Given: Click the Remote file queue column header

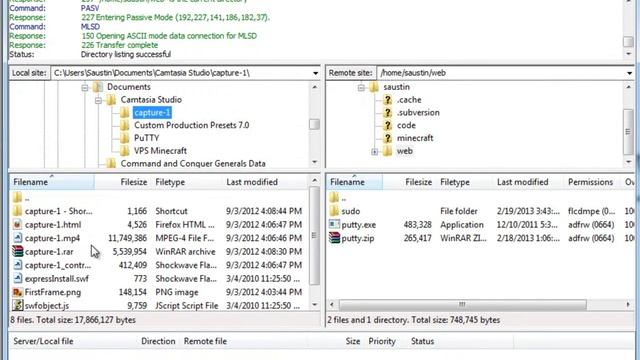Looking at the screenshot, I should [x=205, y=341].
